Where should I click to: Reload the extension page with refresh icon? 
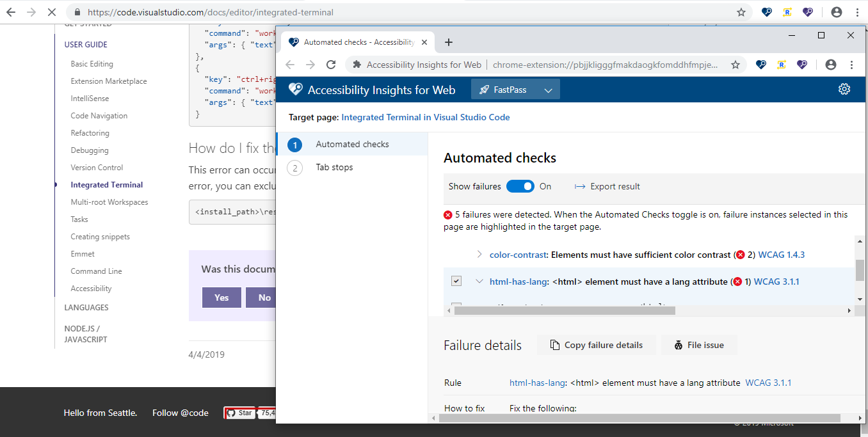click(x=330, y=64)
